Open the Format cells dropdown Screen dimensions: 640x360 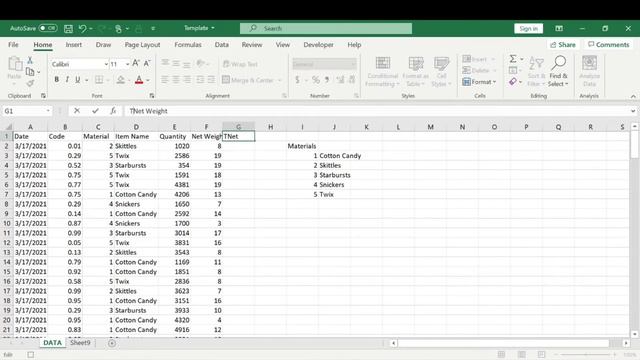(479, 82)
